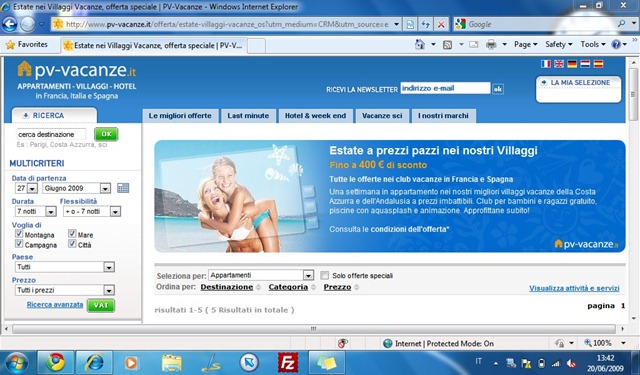Image resolution: width=640 pixels, height=375 pixels.
Task: Open the calendar date picker icon
Action: pos(123,188)
